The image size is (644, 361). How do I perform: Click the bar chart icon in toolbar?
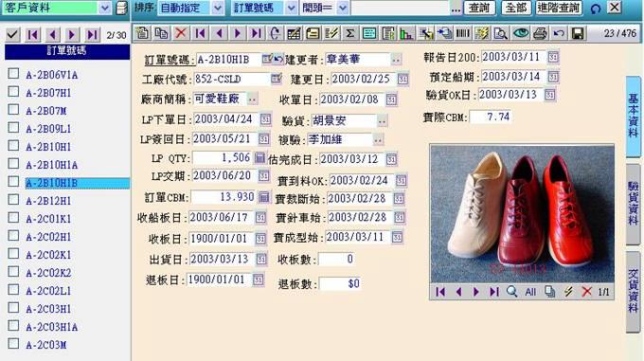click(406, 33)
